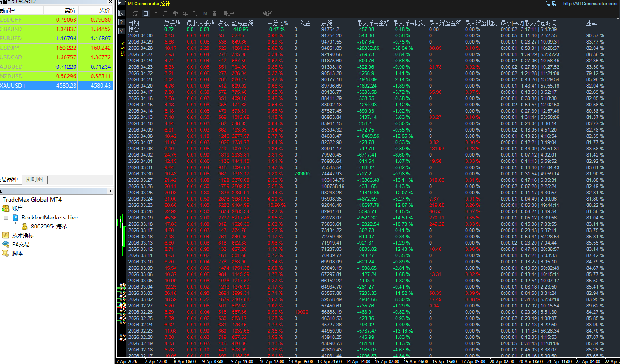Select the XAUUSD+ symbol row
Viewport: 620px width, 364px height.
56,85
